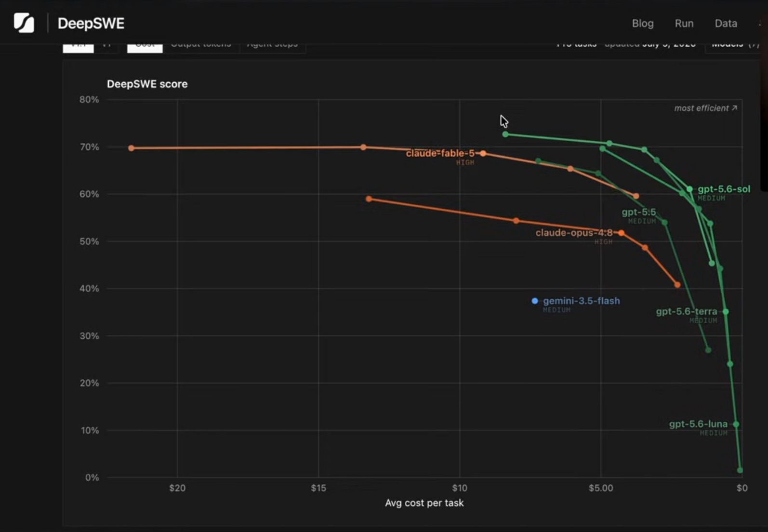
Task: Select the gpt-5.6-luna MEDIUM data point
Action: point(736,424)
